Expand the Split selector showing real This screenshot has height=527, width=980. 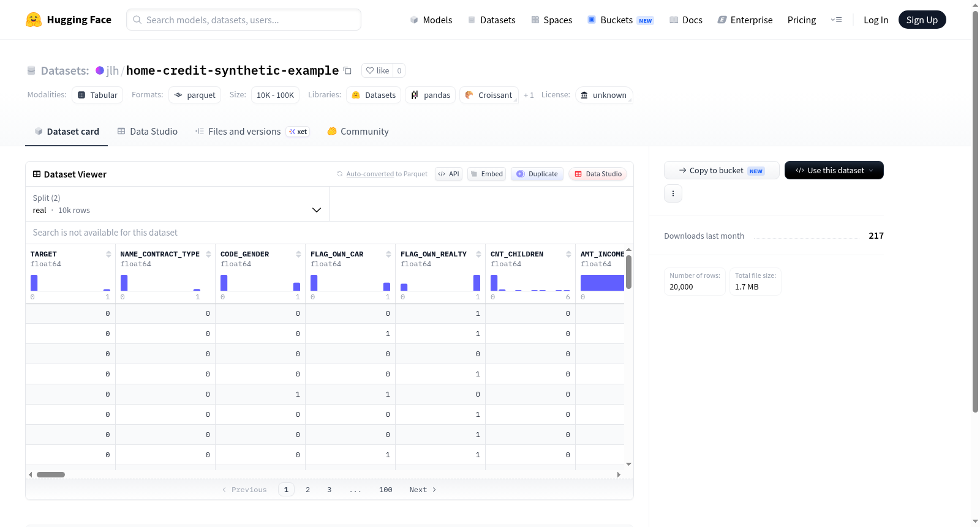click(x=177, y=204)
